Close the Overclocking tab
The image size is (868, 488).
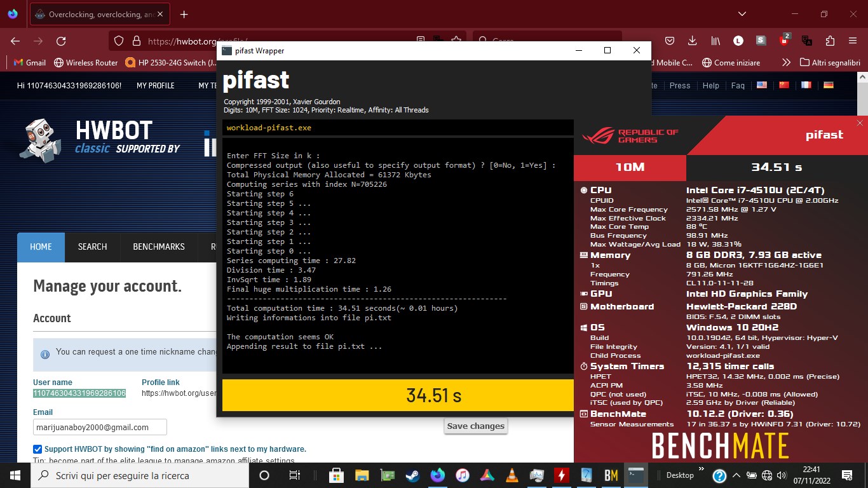(161, 14)
